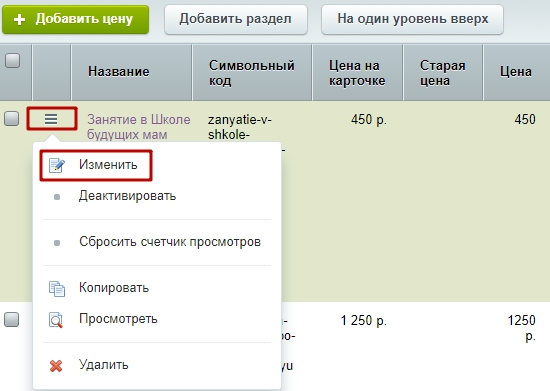The height and width of the screenshot is (391, 550).
Task: Click the plus icon on Добавить цену
Action: pos(20,20)
